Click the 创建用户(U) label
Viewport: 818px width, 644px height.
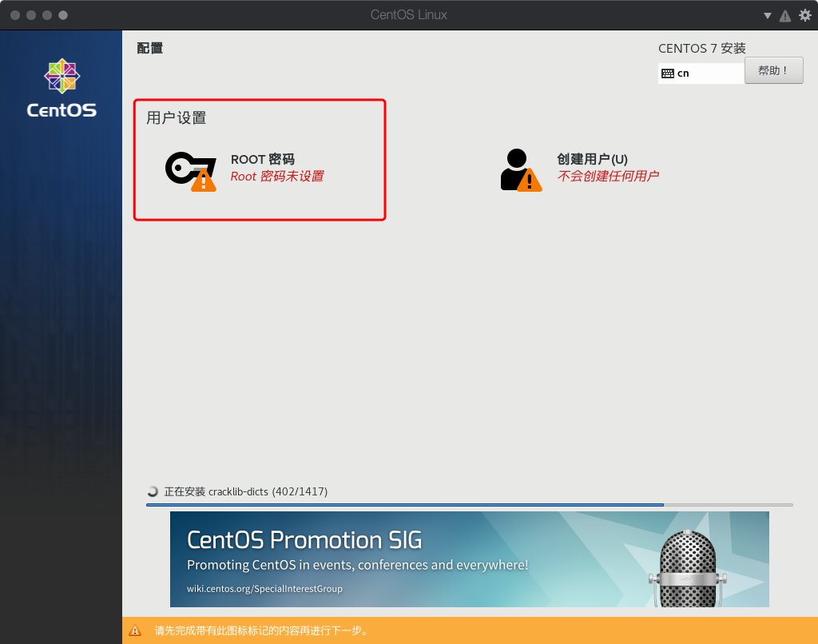(x=592, y=159)
